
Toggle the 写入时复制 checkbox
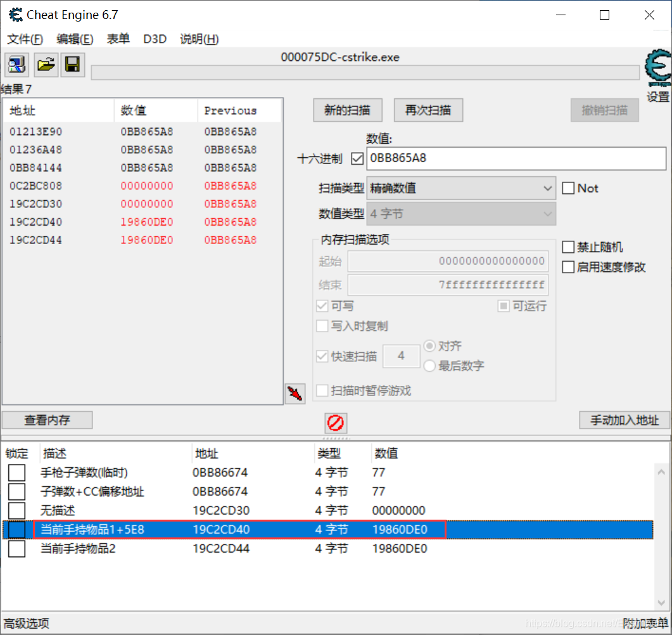point(322,326)
